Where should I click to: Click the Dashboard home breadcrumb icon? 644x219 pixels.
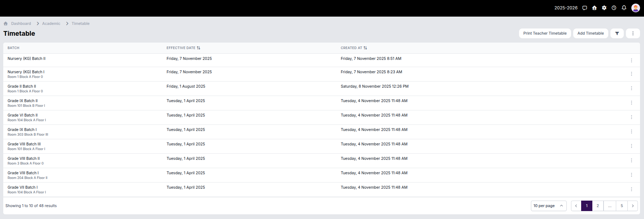point(6,23)
